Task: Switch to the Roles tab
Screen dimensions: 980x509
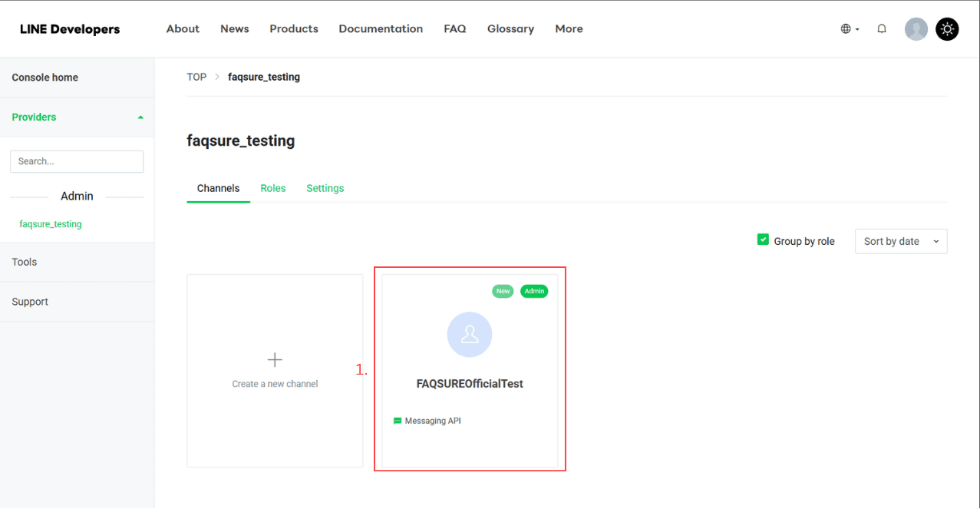Action: [273, 188]
